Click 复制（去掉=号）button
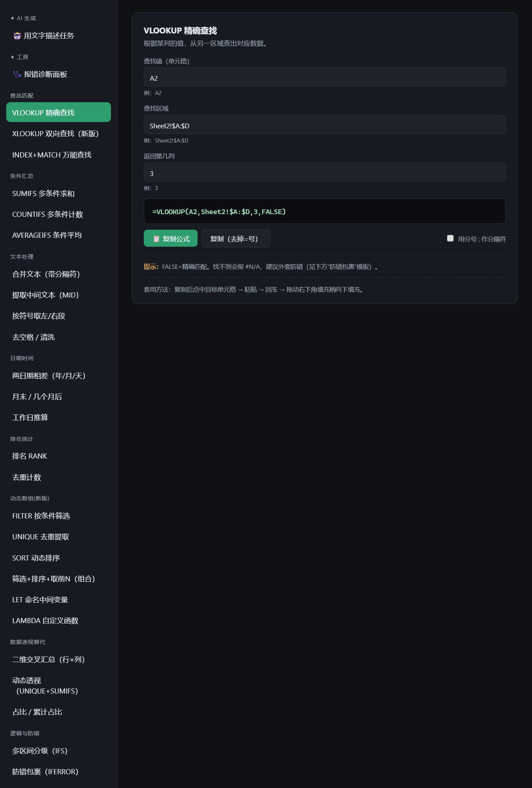Viewport: 532px width, 788px height. [x=236, y=239]
